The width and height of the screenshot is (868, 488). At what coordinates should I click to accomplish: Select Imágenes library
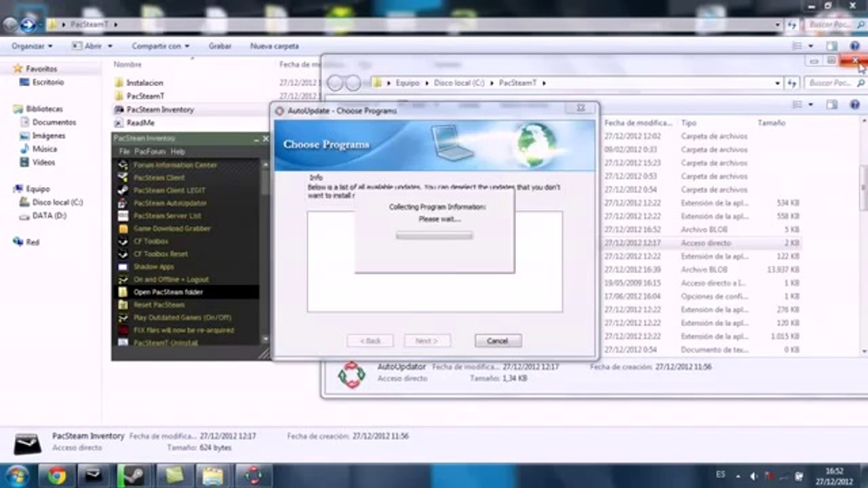coord(49,136)
